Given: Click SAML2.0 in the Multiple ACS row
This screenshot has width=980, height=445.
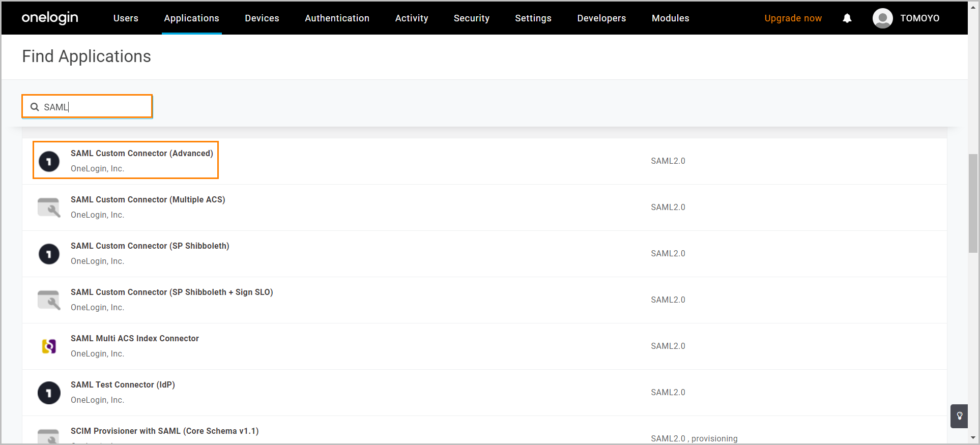Looking at the screenshot, I should tap(668, 207).
